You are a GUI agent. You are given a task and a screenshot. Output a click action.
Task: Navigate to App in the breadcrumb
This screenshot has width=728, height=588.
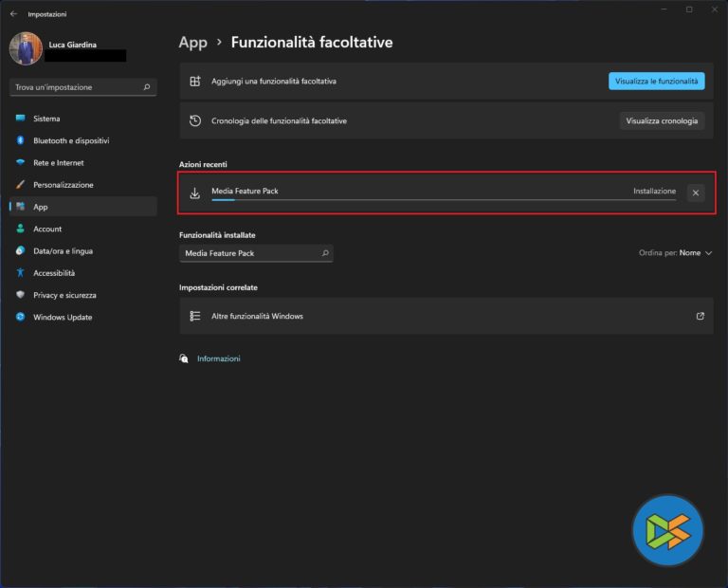pyautogui.click(x=192, y=43)
